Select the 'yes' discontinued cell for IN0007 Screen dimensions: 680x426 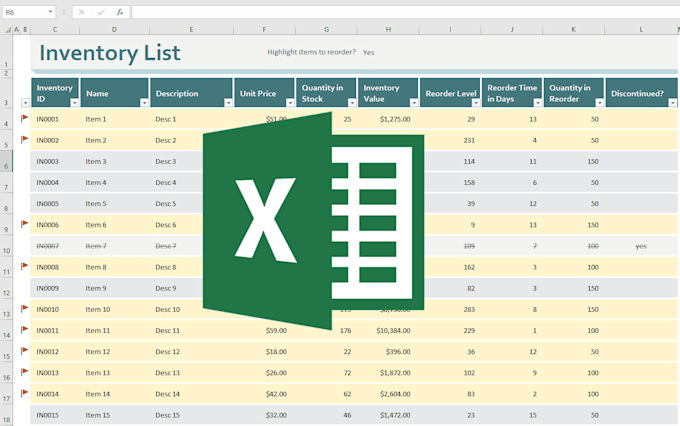(640, 246)
